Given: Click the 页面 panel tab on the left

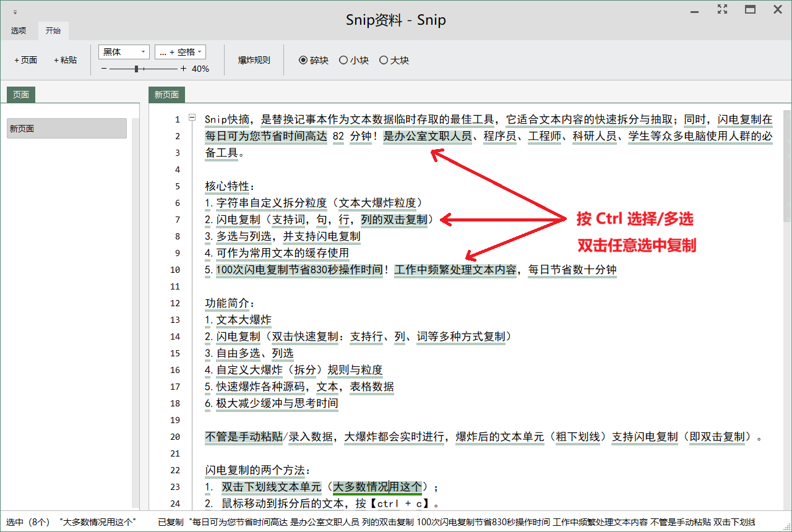Looking at the screenshot, I should [x=21, y=95].
